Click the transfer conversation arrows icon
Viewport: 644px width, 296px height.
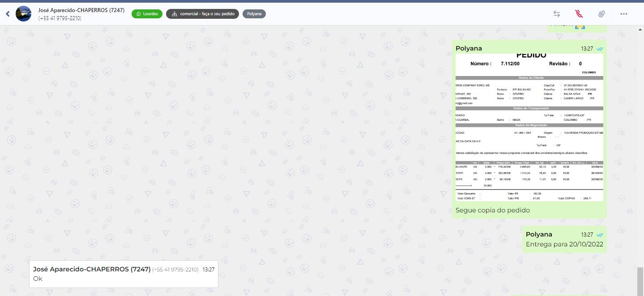(557, 14)
